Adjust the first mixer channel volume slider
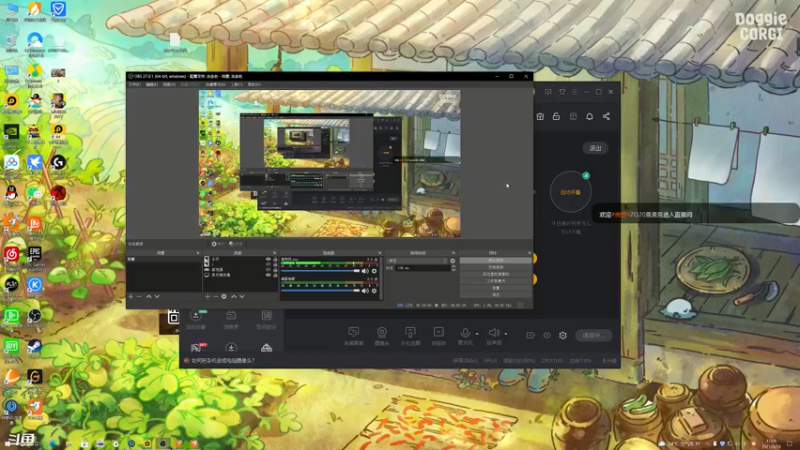This screenshot has width=800, height=450. pyautogui.click(x=320, y=271)
